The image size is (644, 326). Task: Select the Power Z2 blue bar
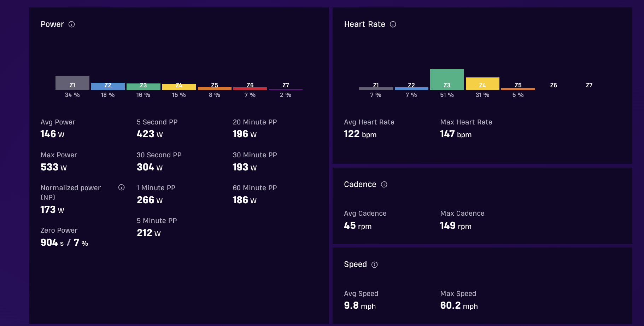click(x=108, y=87)
